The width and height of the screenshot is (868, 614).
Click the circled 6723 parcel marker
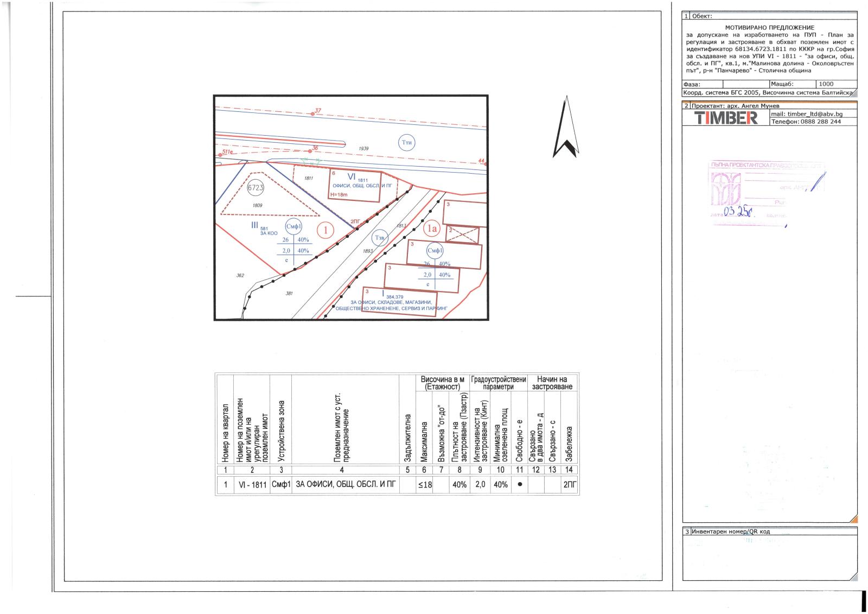coord(255,188)
